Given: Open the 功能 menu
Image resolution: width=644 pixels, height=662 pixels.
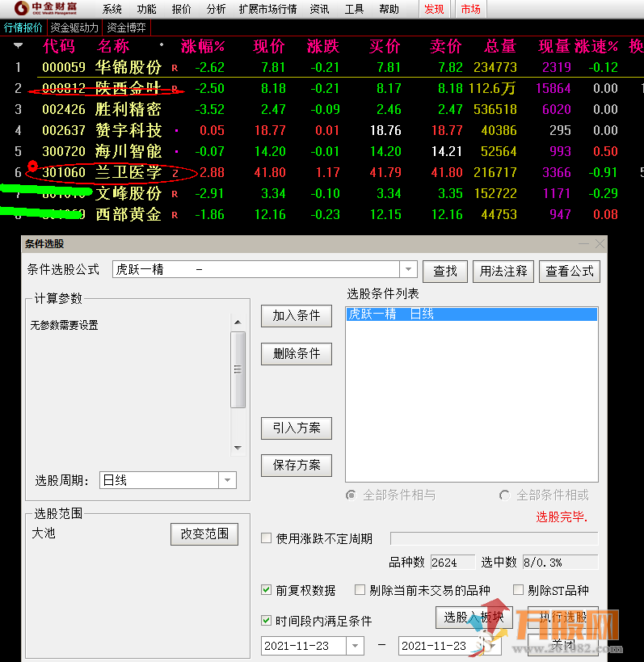Looking at the screenshot, I should [146, 9].
